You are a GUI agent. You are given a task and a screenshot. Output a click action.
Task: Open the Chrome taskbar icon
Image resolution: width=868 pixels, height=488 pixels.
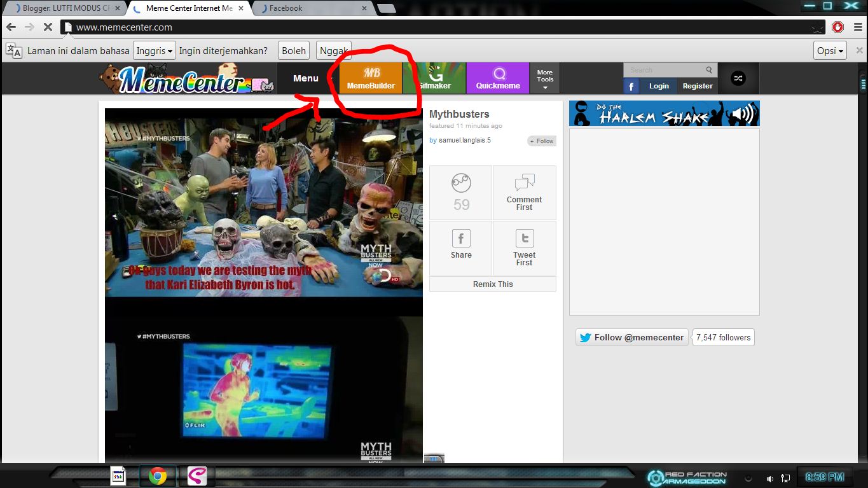pyautogui.click(x=158, y=476)
